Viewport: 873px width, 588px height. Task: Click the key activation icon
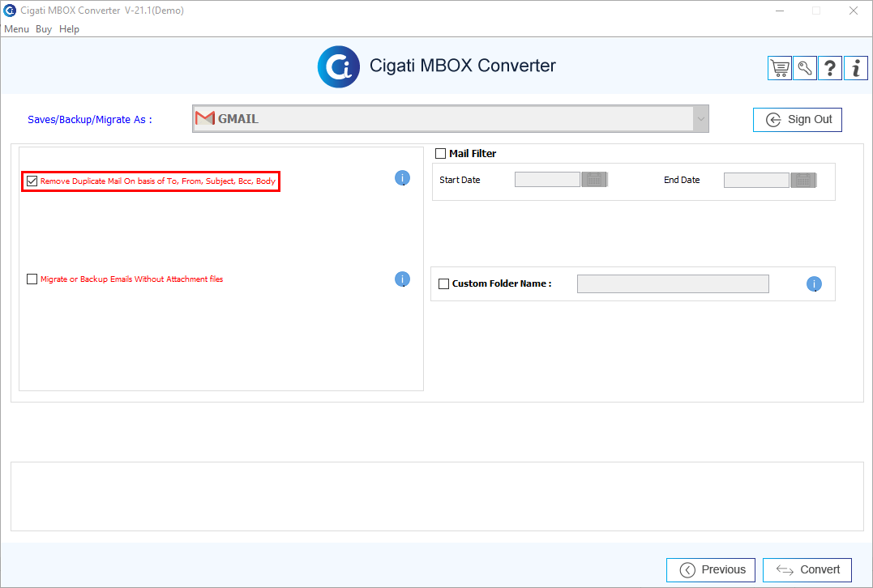[805, 68]
